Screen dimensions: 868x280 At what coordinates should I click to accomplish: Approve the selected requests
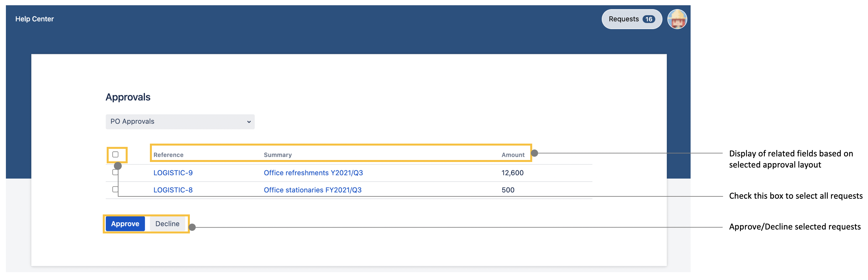pos(125,224)
